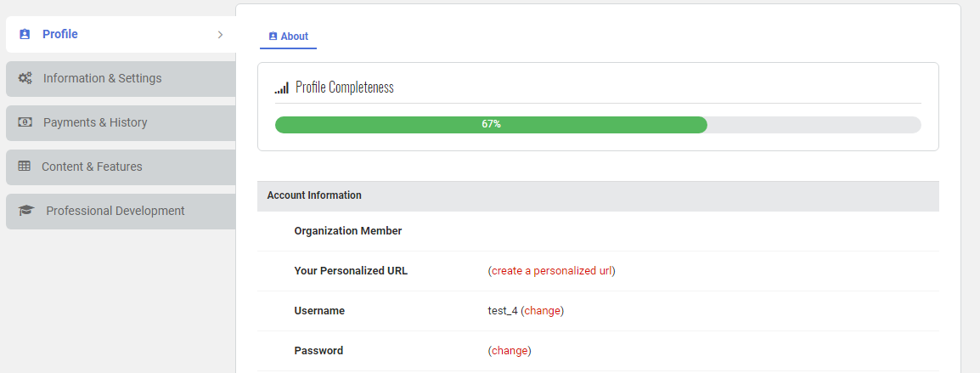Screen dimensions: 980x373
Task: Click the Profile person icon in sidebar
Action: tap(25, 35)
